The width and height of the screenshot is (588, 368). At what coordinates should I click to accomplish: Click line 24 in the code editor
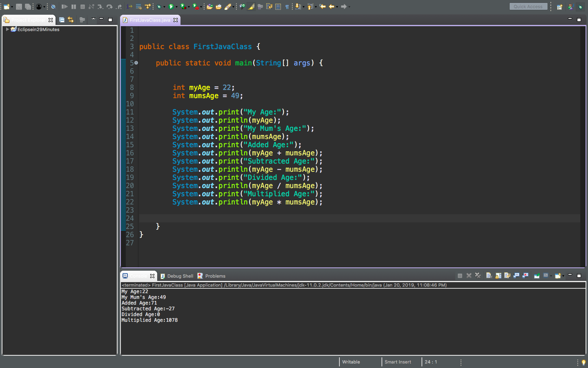pos(359,218)
